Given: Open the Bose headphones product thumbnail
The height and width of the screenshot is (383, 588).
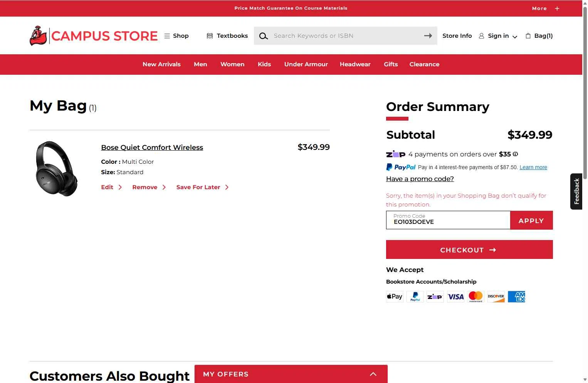Looking at the screenshot, I should (56, 168).
